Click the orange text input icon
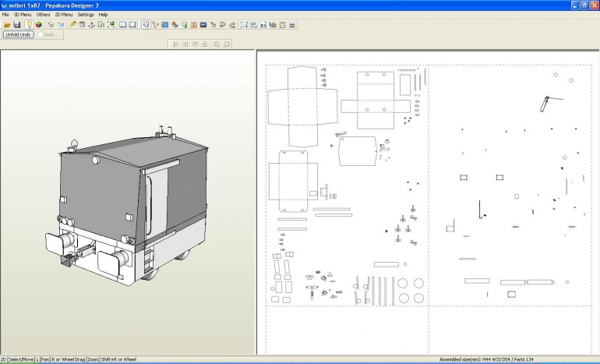This screenshot has height=364, width=600. (x=193, y=25)
